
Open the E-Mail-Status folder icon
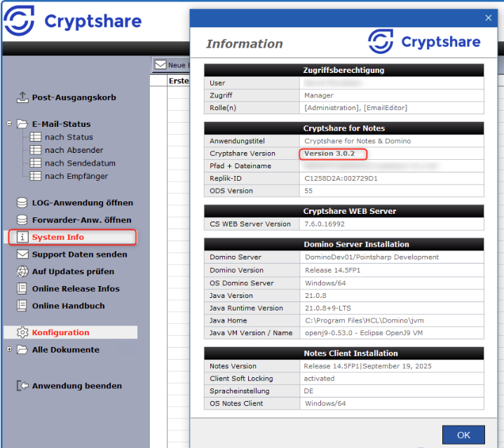pos(22,124)
